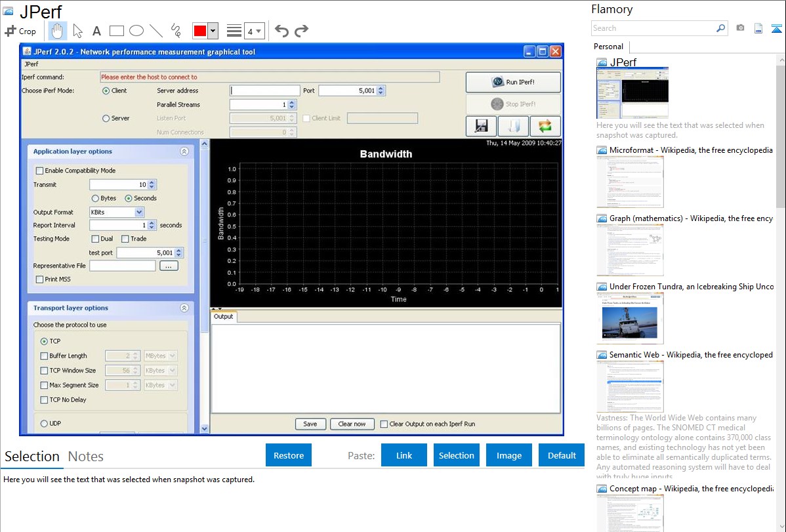Click the Paste Link button
Viewport: 786px width, 532px height.
click(x=404, y=455)
